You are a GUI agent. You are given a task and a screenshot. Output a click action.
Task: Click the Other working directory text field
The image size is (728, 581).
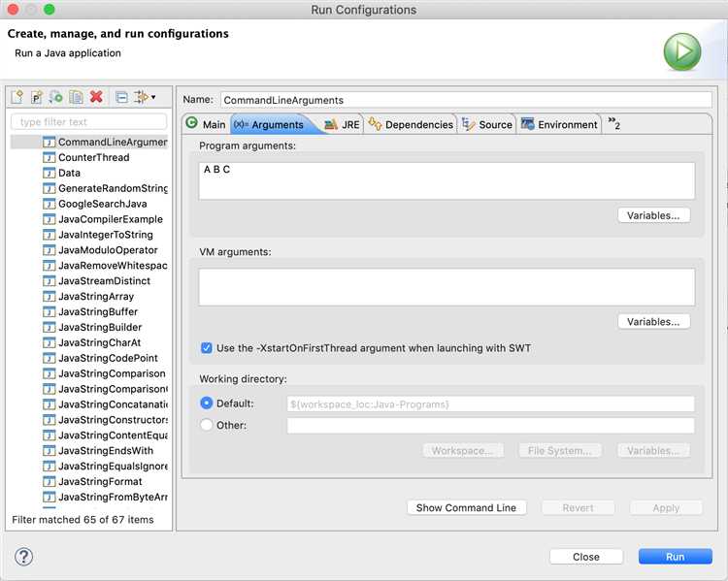click(x=491, y=426)
